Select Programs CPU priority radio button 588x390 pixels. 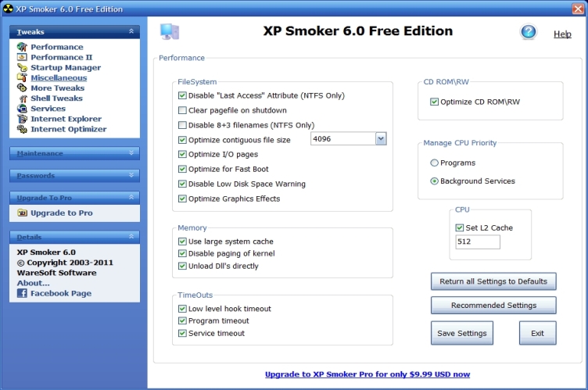coord(434,163)
